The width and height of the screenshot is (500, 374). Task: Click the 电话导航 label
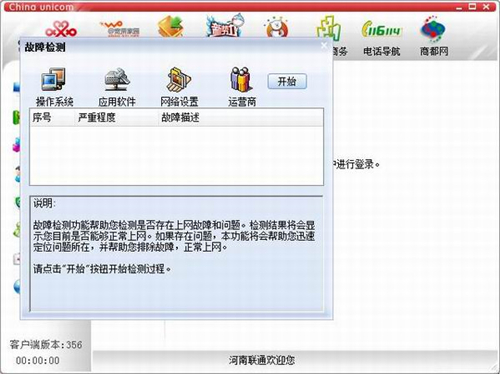(382, 51)
